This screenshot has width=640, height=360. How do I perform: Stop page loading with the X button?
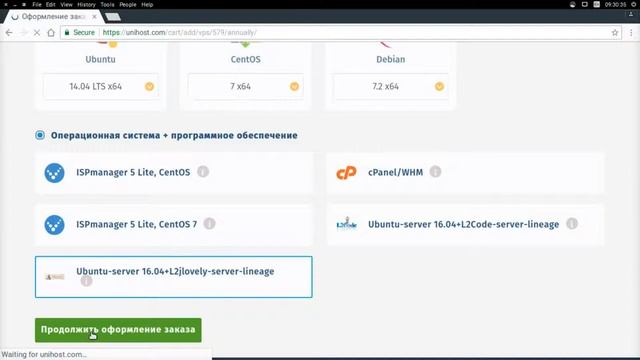tap(37, 33)
